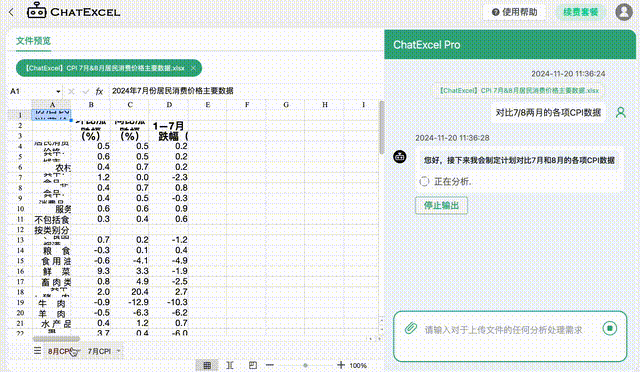Screen dimensions: 640x372
Task: Click the chat message input field
Action: click(503, 330)
